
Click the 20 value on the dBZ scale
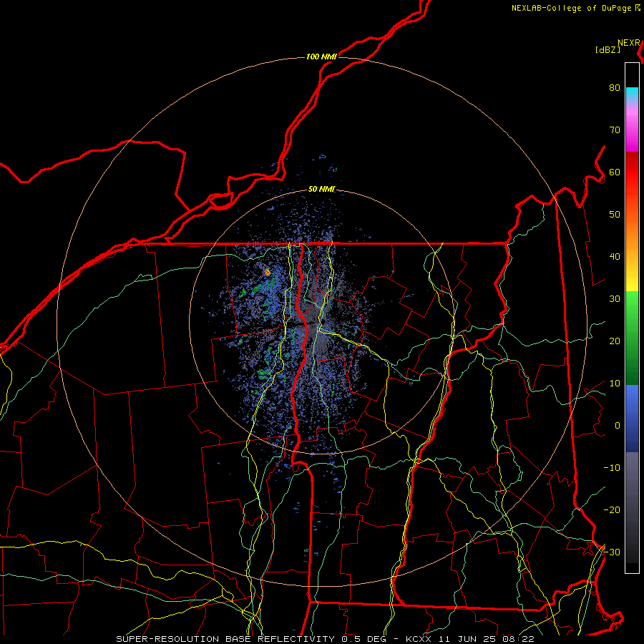[x=615, y=341]
